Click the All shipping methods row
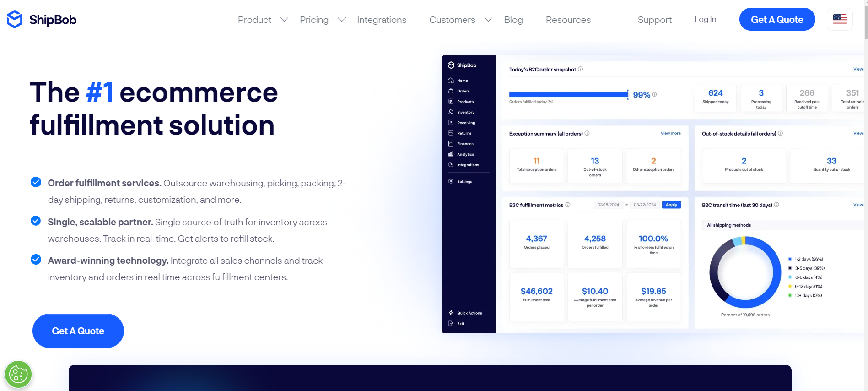868x391 pixels. coord(783,225)
